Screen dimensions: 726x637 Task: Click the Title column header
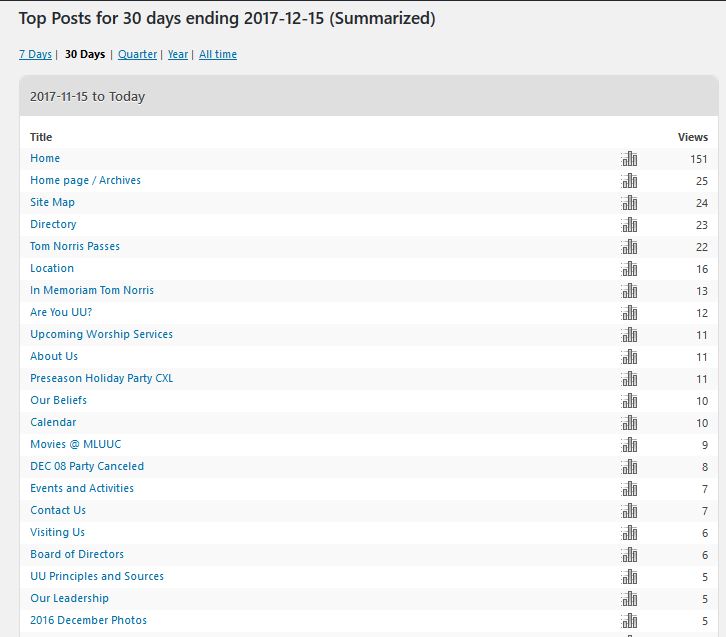(41, 137)
